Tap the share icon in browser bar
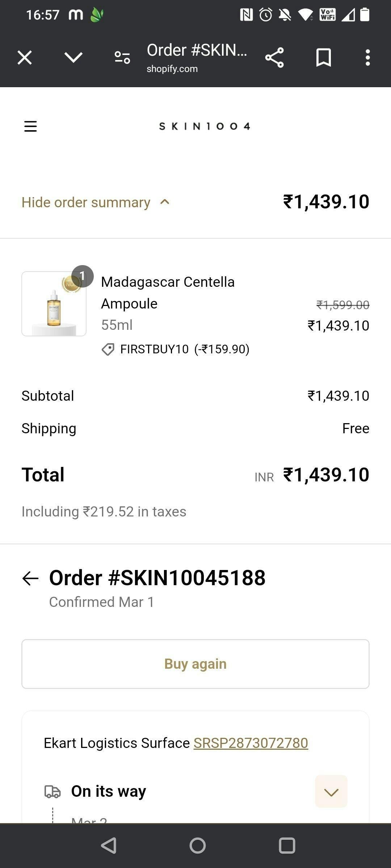 [x=274, y=58]
